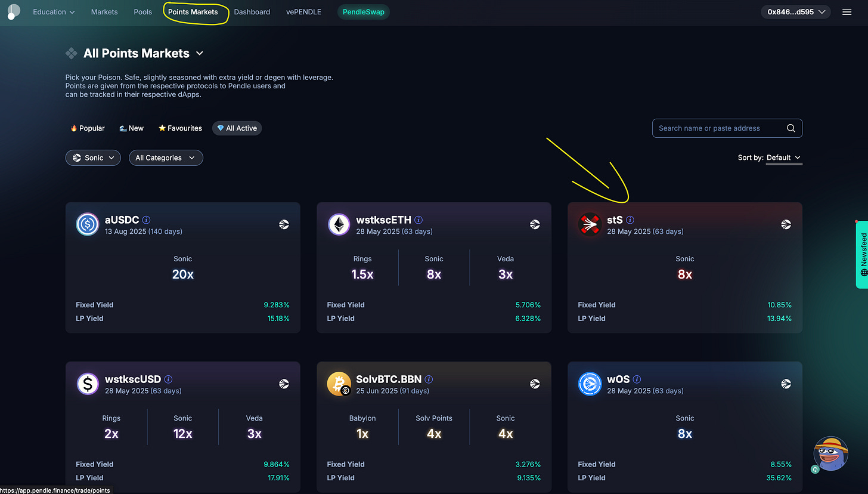
Task: Open info icon next to aUSDC
Action: click(147, 220)
